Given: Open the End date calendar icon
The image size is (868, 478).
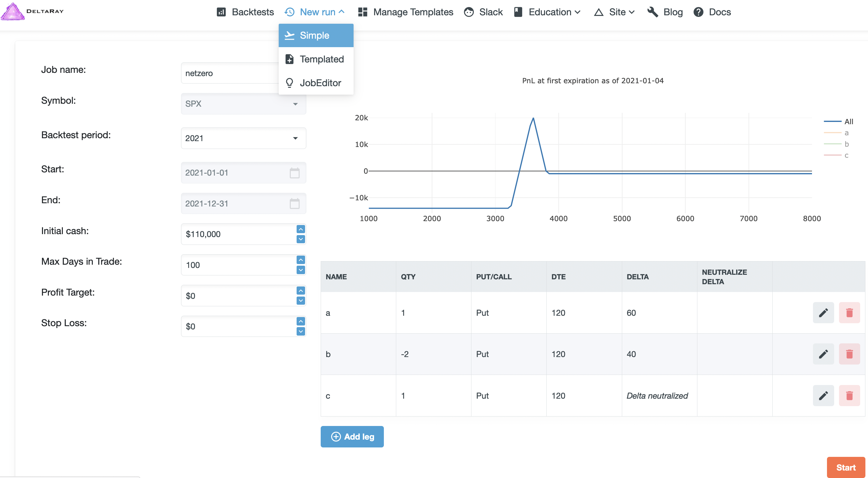Looking at the screenshot, I should pyautogui.click(x=295, y=203).
